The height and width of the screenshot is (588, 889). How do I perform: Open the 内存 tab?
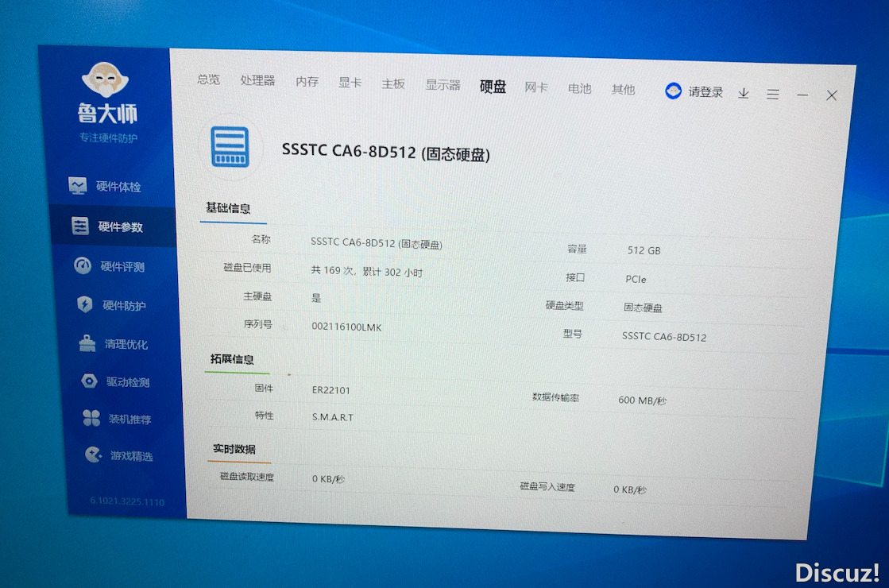307,82
